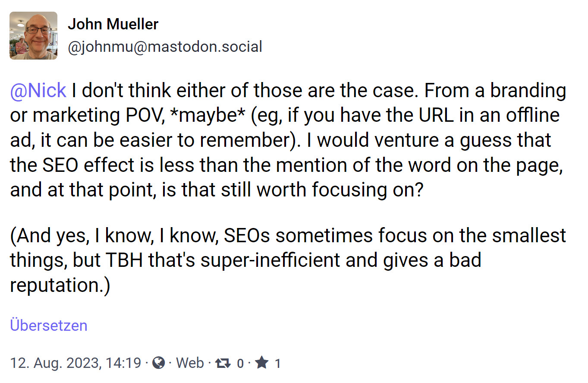Click the Web application link
The height and width of the screenshot is (383, 588).
tap(190, 363)
